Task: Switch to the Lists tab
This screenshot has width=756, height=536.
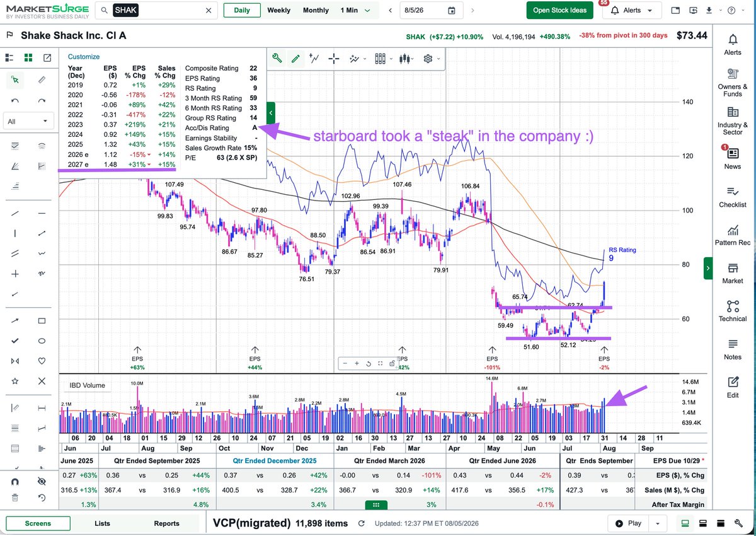Action: point(102,523)
